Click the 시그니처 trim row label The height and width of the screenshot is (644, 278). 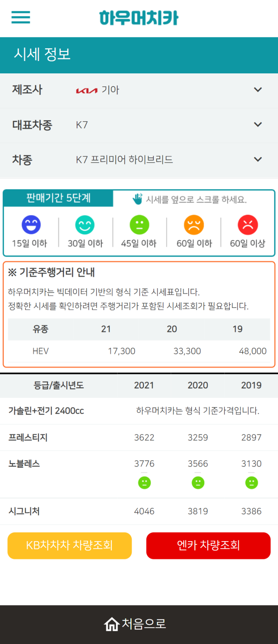point(24,511)
